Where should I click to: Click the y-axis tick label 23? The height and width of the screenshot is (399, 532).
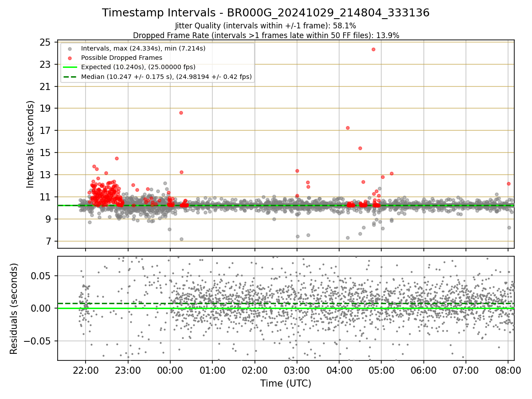pos(44,65)
